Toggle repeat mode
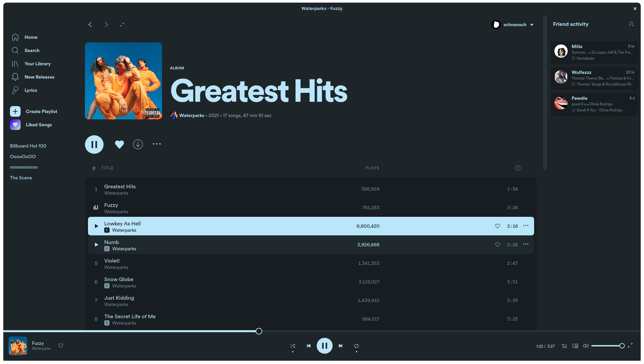 coord(356,346)
